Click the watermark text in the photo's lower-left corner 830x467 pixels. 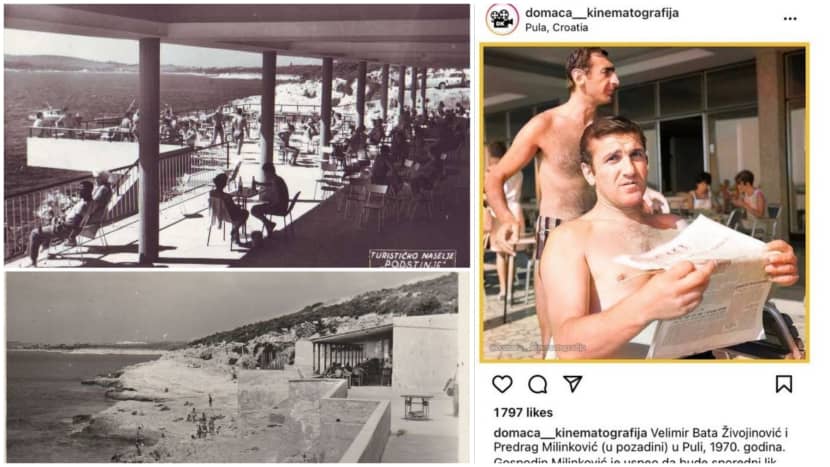[537, 348]
